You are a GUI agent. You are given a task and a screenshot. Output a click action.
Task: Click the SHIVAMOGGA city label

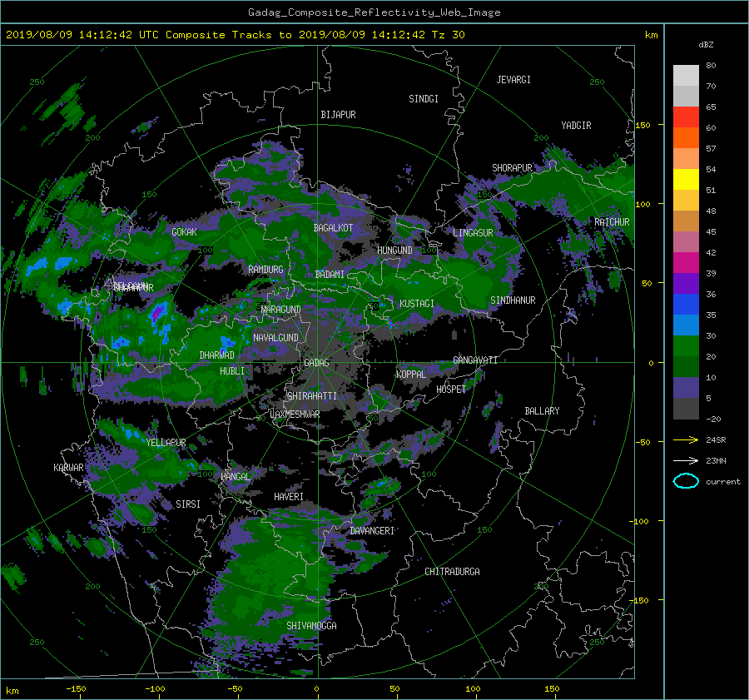point(311,626)
